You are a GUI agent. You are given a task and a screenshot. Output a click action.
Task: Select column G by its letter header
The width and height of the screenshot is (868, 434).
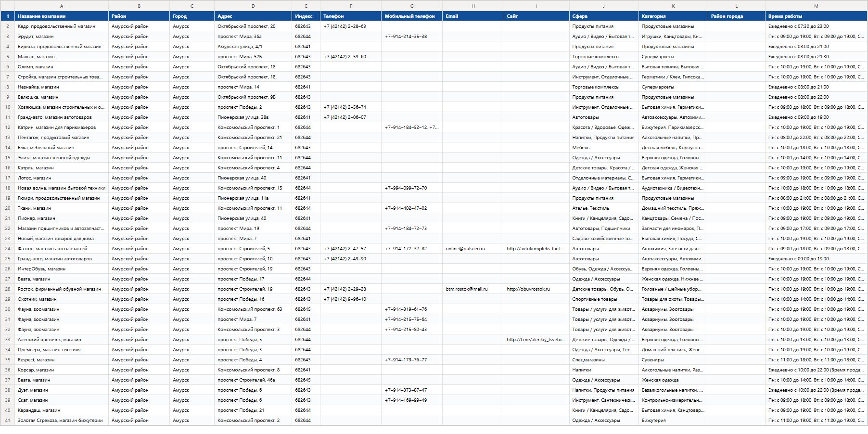[412, 6]
